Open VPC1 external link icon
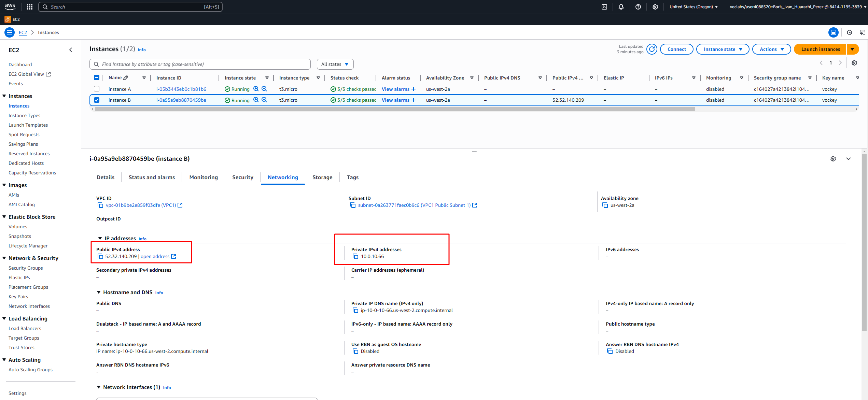 point(180,205)
